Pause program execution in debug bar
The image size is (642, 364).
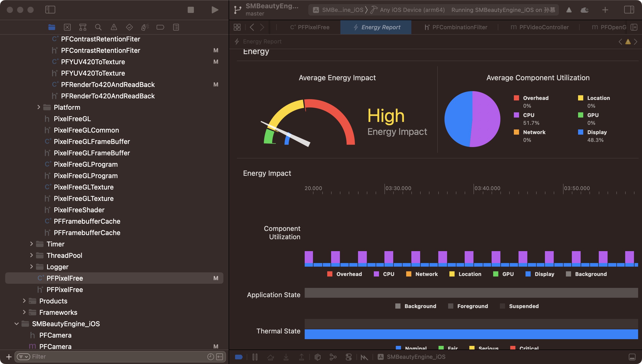(255, 357)
